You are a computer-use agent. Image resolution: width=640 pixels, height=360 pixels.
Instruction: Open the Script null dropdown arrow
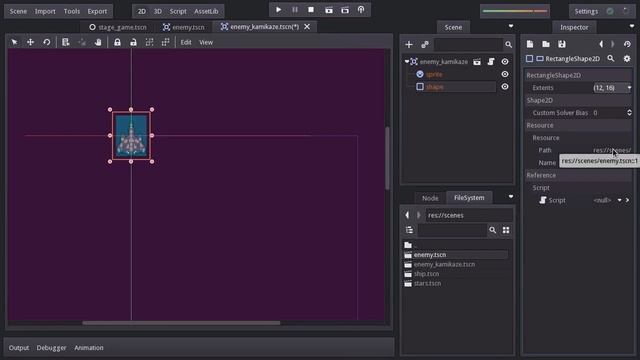tap(619, 200)
